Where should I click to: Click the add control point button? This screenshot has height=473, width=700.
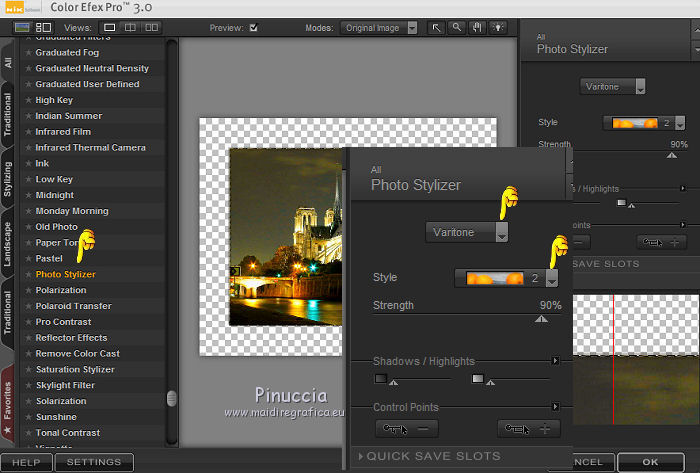(529, 429)
